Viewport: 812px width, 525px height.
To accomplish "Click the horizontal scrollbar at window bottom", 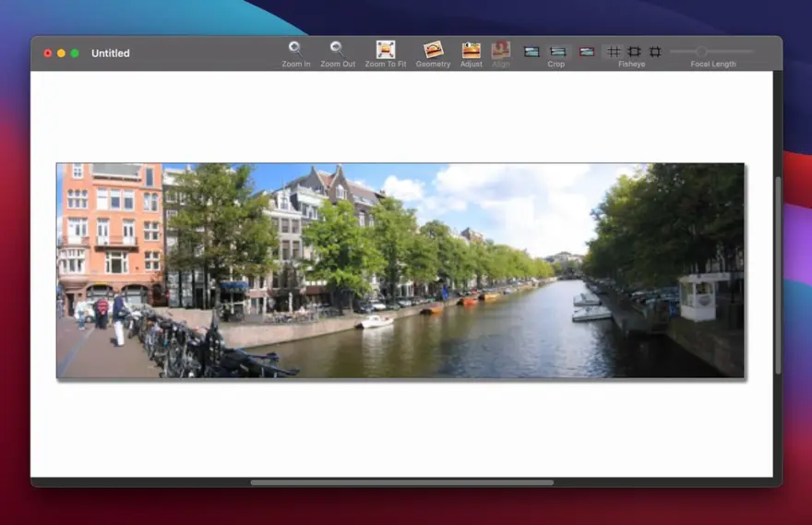I will pos(402,483).
